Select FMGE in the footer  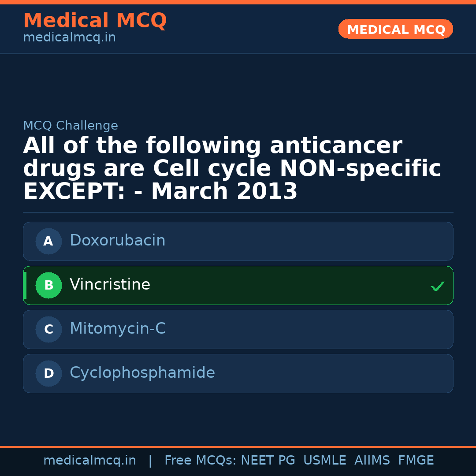416,461
